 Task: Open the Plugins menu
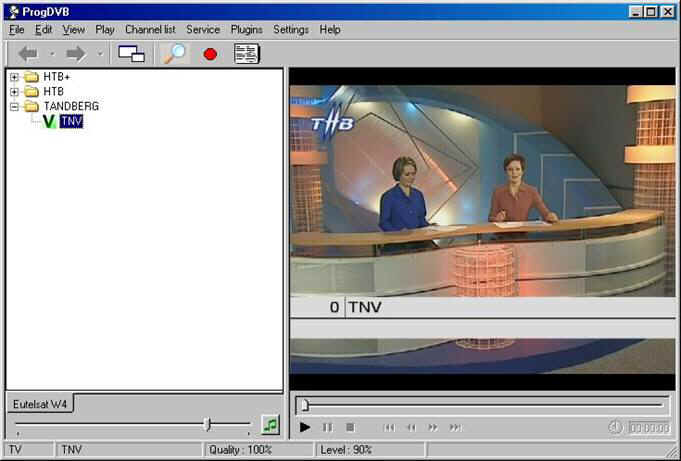[x=247, y=30]
